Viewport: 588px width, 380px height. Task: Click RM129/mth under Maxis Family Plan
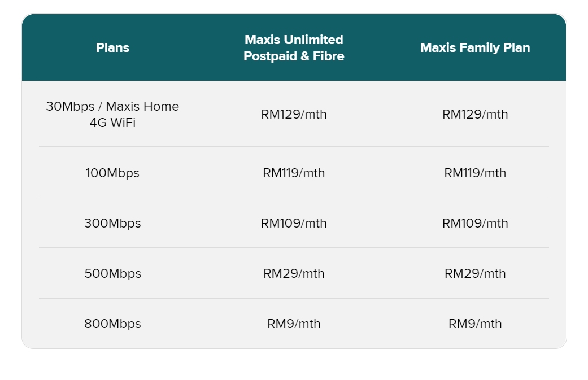[475, 114]
